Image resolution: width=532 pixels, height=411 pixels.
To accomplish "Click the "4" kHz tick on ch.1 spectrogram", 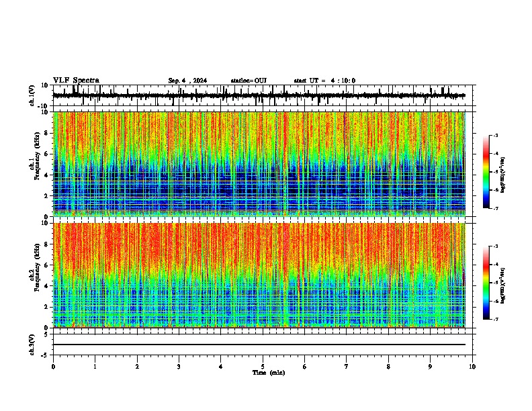I will tap(47, 175).
